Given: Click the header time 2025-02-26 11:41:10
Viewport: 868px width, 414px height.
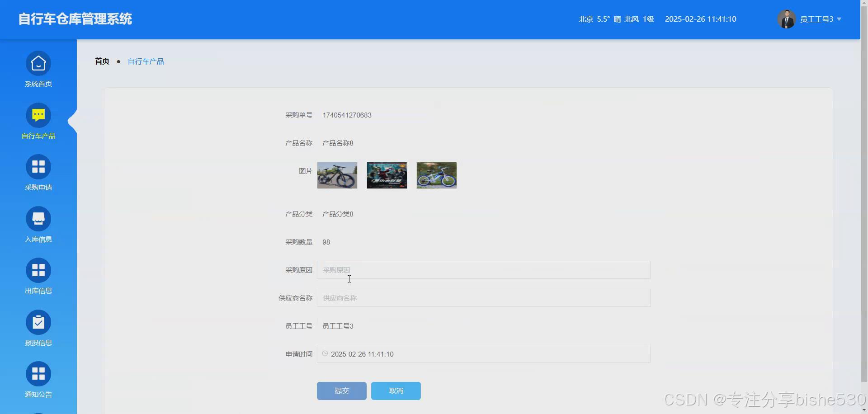Looking at the screenshot, I should (x=700, y=19).
